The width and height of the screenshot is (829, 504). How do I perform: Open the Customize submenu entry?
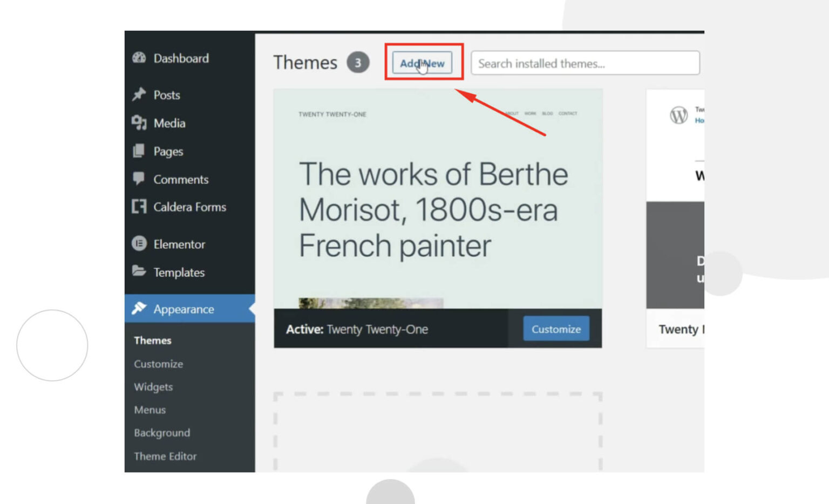[x=158, y=364]
